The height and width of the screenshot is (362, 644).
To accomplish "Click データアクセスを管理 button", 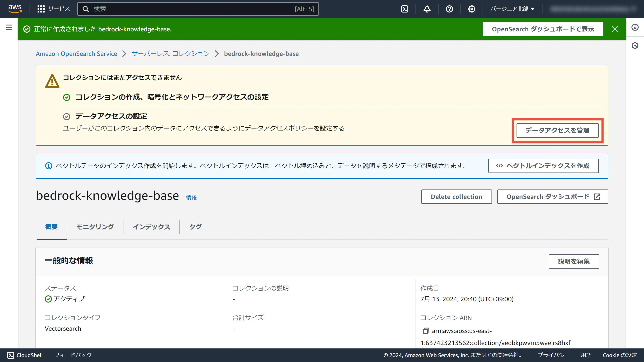I will [557, 130].
